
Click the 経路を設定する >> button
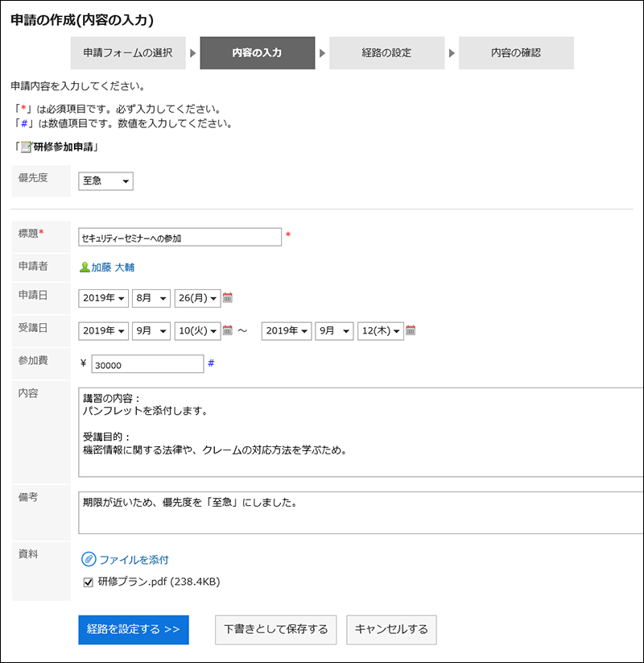(x=134, y=630)
